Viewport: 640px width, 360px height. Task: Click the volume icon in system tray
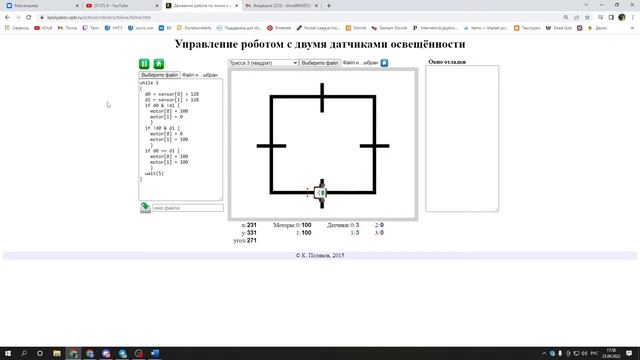pos(584,353)
